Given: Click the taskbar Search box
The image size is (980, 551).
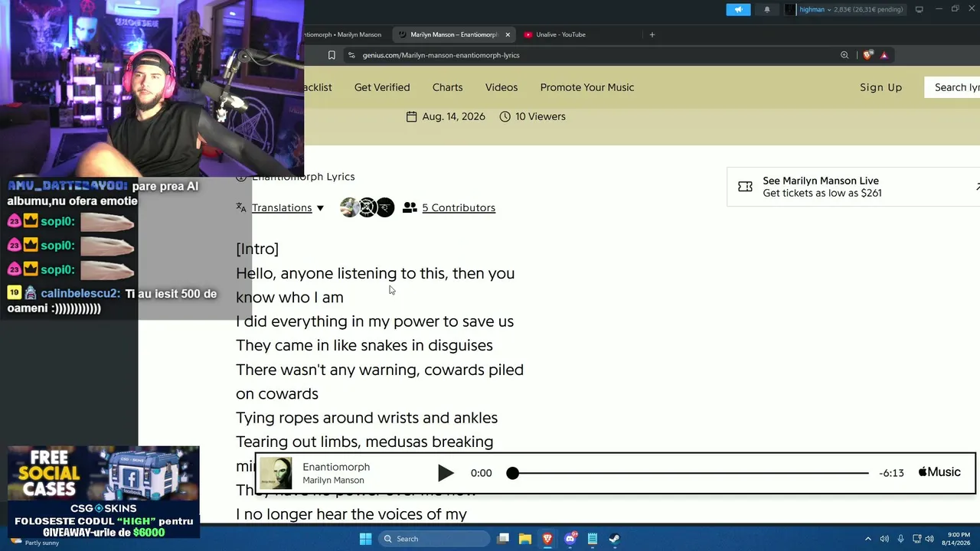Looking at the screenshot, I should [x=434, y=539].
